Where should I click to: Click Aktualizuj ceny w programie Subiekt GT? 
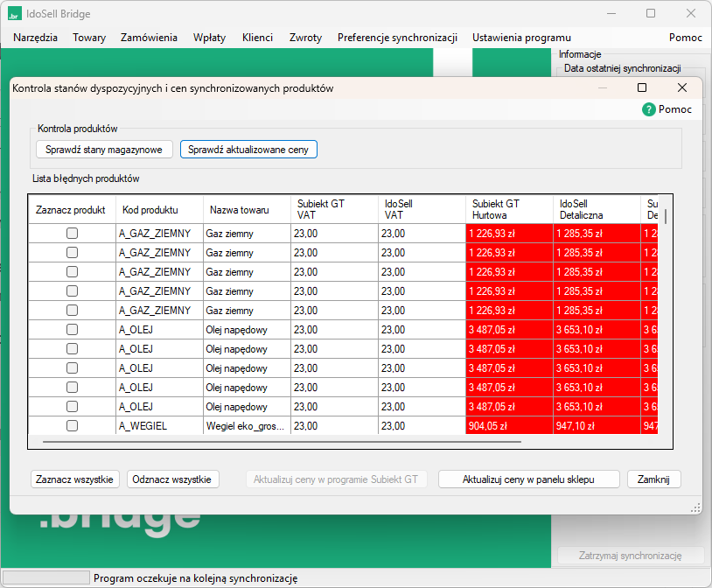click(336, 479)
